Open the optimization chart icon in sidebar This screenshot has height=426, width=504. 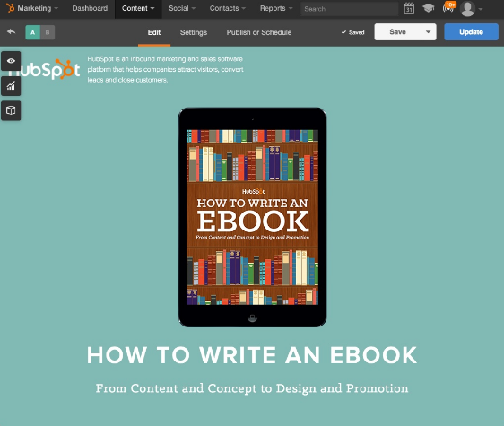coord(11,86)
